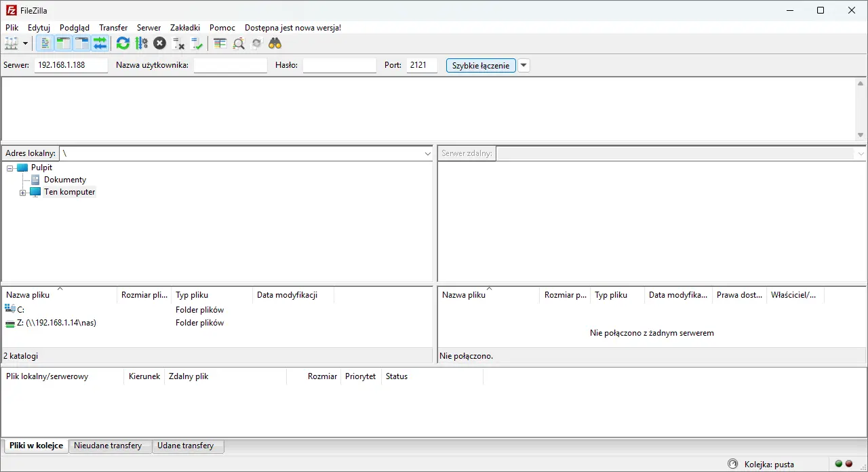Sort local files by Data modyfikacji
This screenshot has height=472, width=868.
293,295
